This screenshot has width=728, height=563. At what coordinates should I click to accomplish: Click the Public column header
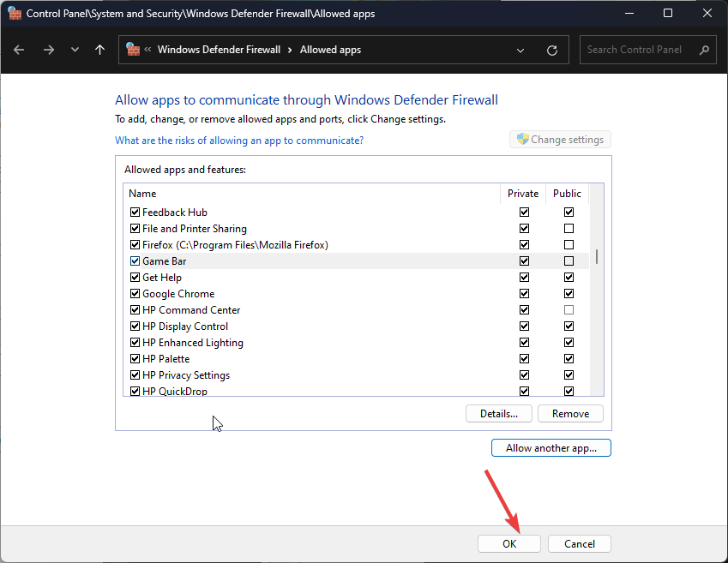pyautogui.click(x=567, y=194)
